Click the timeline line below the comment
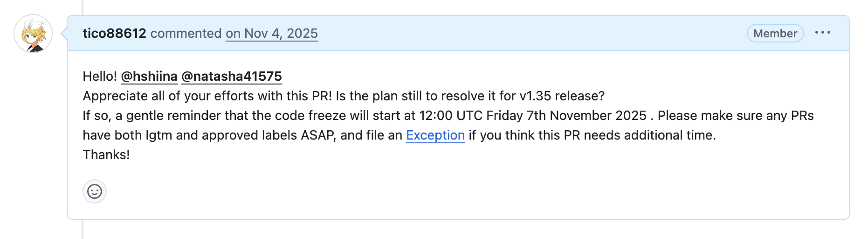The width and height of the screenshot is (868, 239). 83,230
